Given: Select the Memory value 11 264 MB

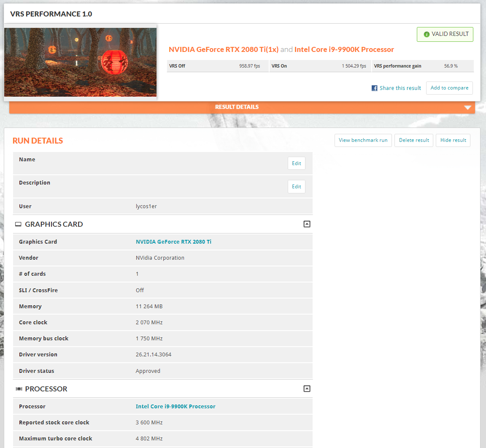Looking at the screenshot, I should pos(149,307).
